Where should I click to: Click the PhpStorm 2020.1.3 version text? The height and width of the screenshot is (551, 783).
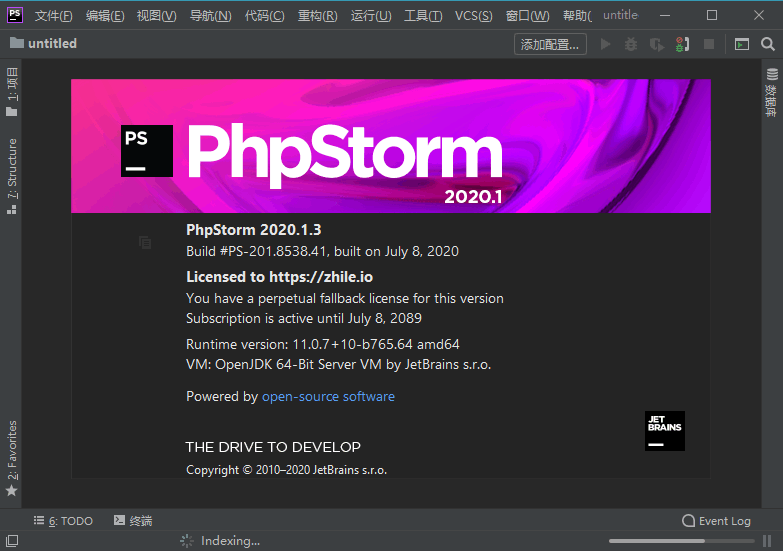click(x=254, y=230)
